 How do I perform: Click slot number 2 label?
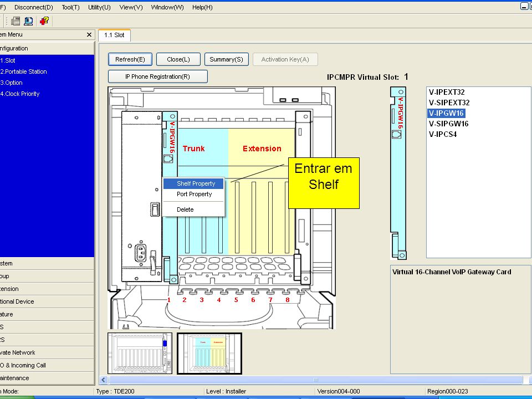tap(184, 300)
